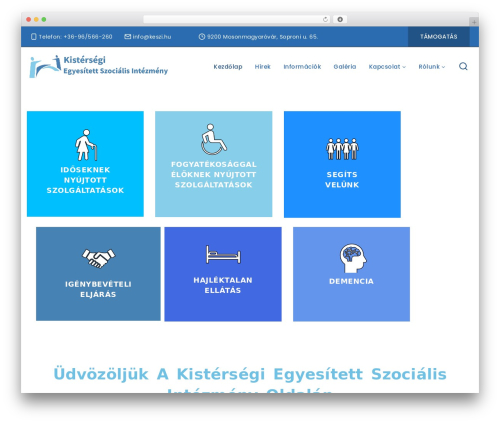Viewport: 500px width, 423px height.
Task: Click the wheelchair icon
Action: coord(213,139)
